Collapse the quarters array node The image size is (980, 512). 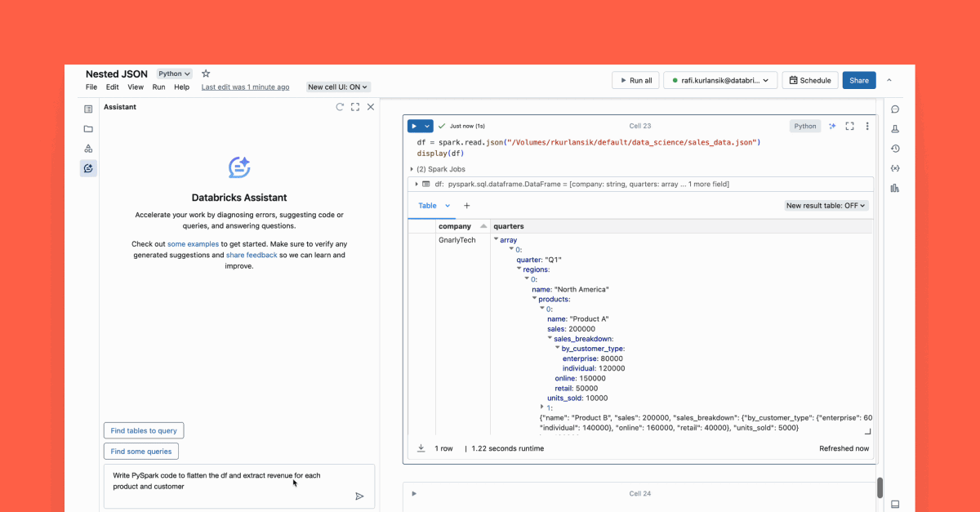point(497,239)
